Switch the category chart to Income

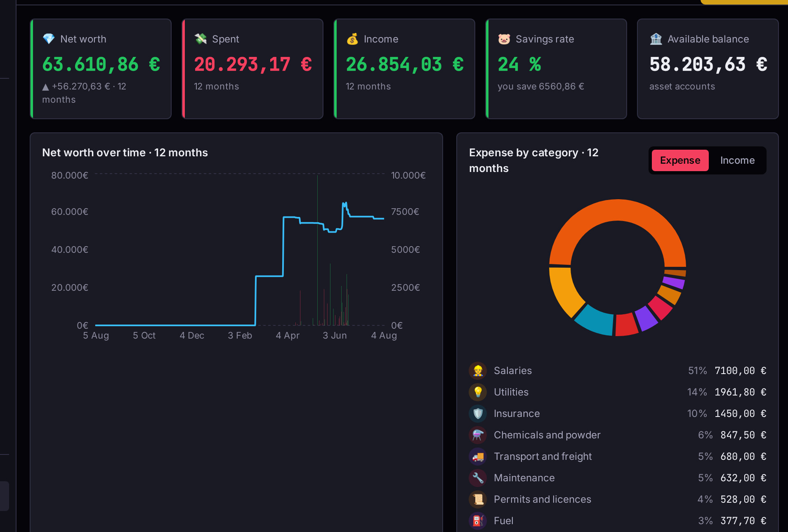[737, 160]
